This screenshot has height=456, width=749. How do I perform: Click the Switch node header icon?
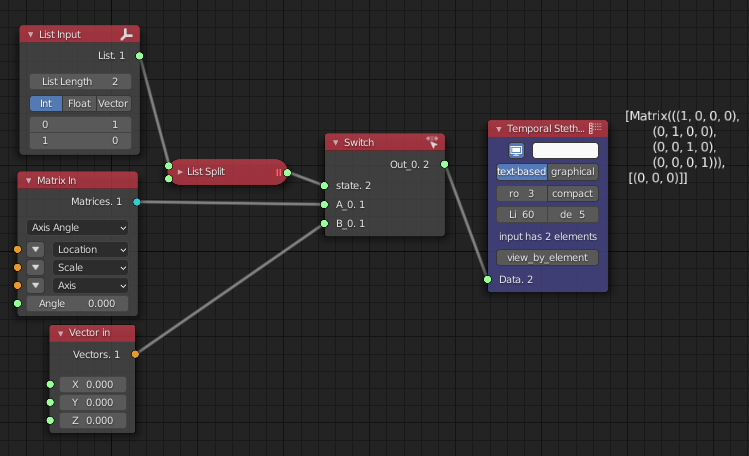pyautogui.click(x=432, y=142)
